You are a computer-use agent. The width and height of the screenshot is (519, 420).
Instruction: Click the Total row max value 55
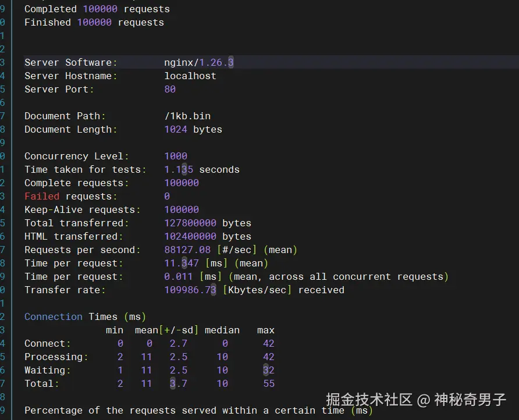(269, 384)
